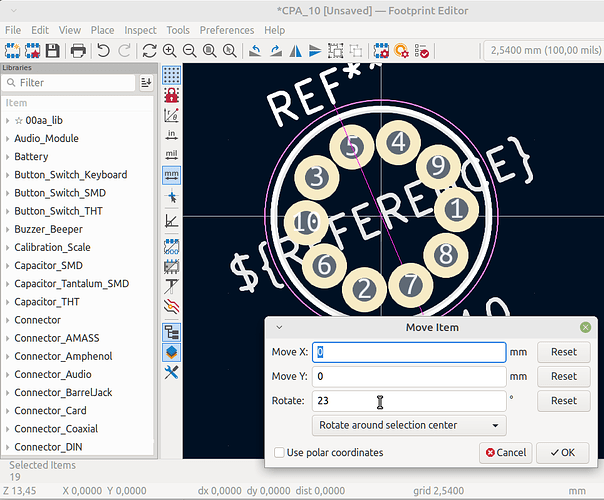The height and width of the screenshot is (500, 604).
Task: Open the View menu
Action: click(70, 30)
